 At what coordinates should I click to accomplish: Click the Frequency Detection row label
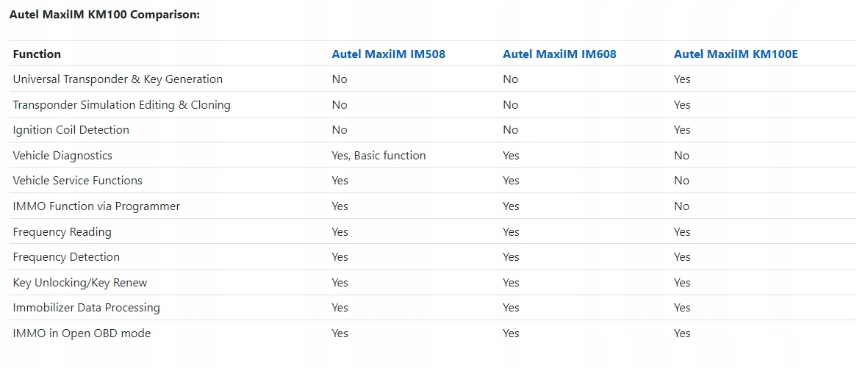tap(66, 257)
